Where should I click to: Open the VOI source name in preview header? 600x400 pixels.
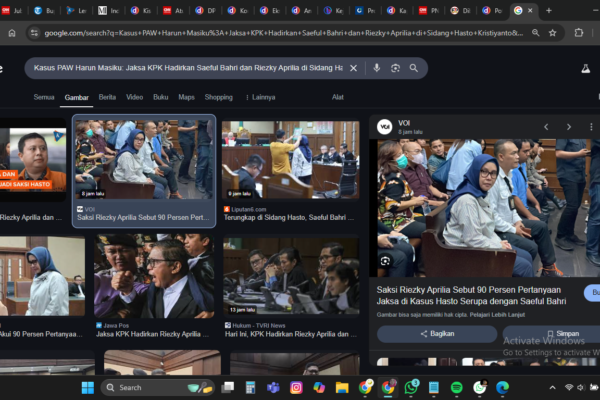pos(404,123)
